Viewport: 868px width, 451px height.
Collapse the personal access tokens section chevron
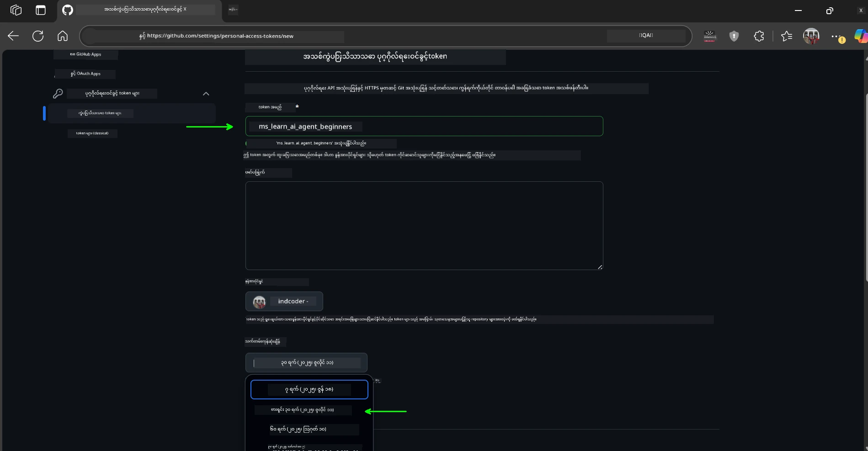tap(206, 94)
